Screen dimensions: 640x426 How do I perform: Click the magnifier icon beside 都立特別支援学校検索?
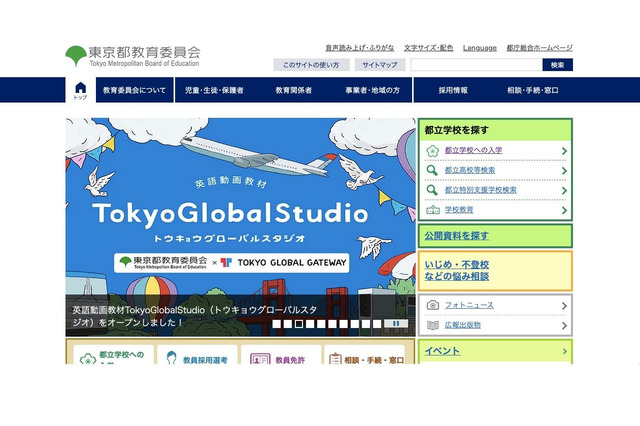(432, 190)
